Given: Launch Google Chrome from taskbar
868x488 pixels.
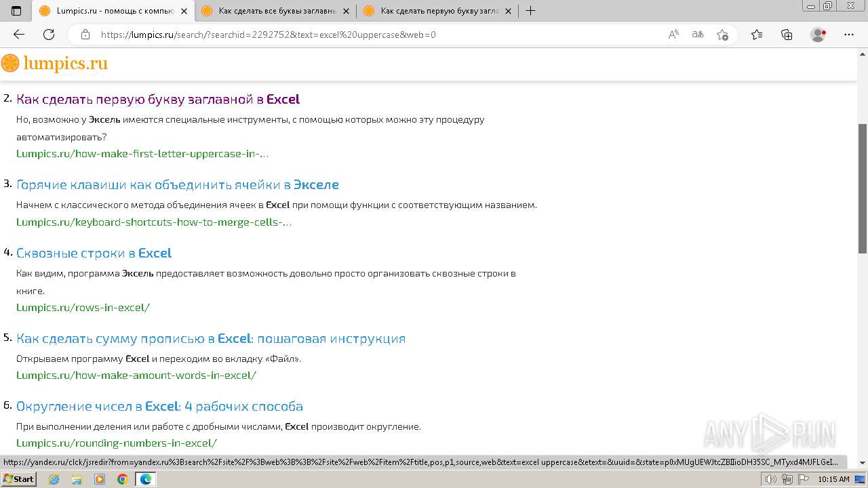Looking at the screenshot, I should click(x=122, y=479).
